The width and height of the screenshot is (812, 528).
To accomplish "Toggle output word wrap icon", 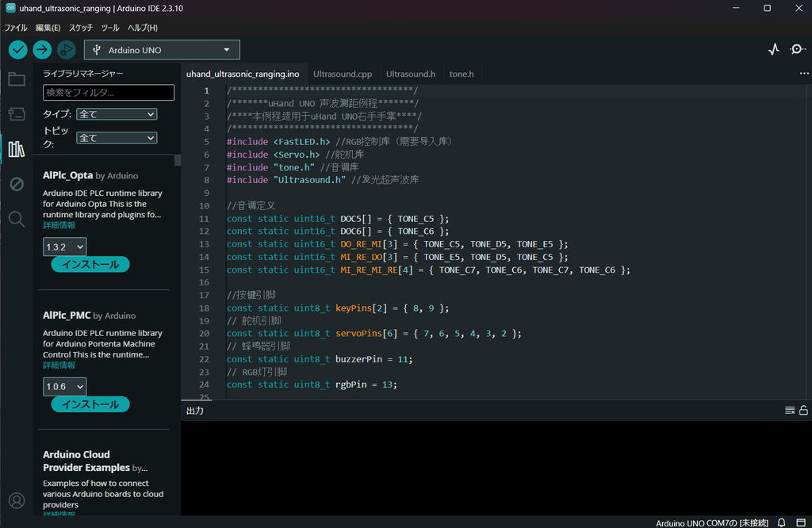I will [790, 411].
